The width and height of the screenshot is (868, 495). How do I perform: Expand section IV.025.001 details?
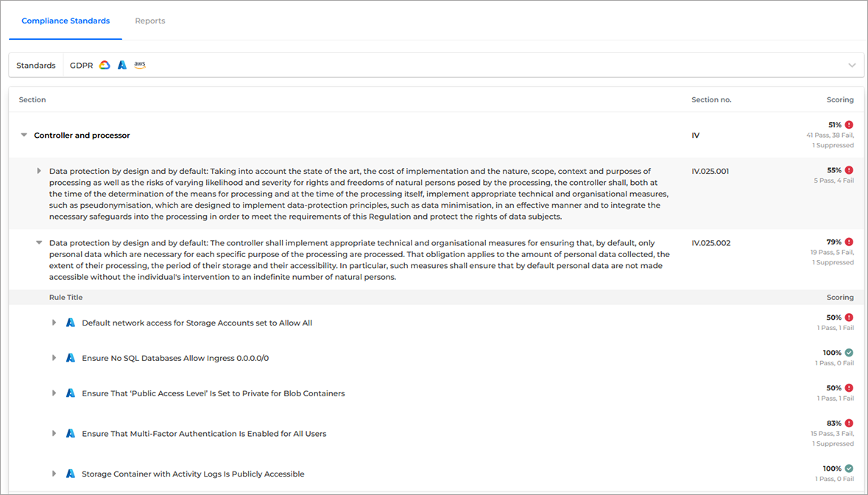[x=39, y=170]
